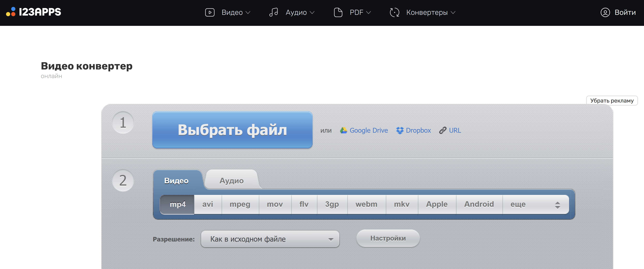Choose webm format option
644x269 pixels.
point(366,204)
